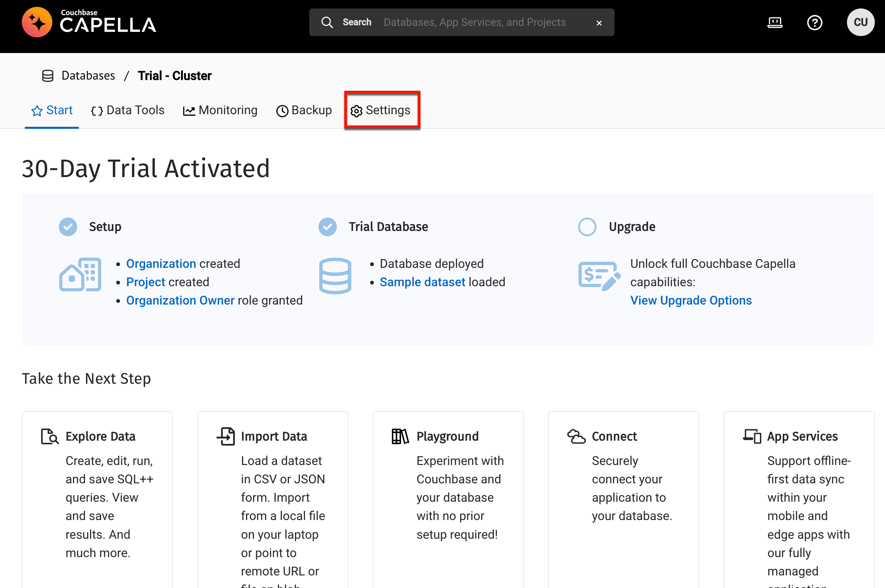Viewport: 885px width, 588px height.
Task: Select the Start tab
Action: (52, 110)
